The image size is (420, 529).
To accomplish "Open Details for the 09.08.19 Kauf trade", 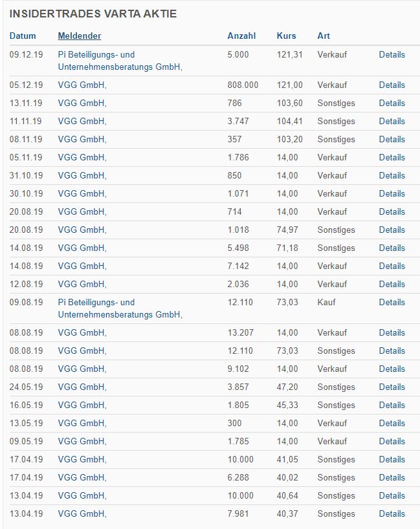I will [x=392, y=302].
